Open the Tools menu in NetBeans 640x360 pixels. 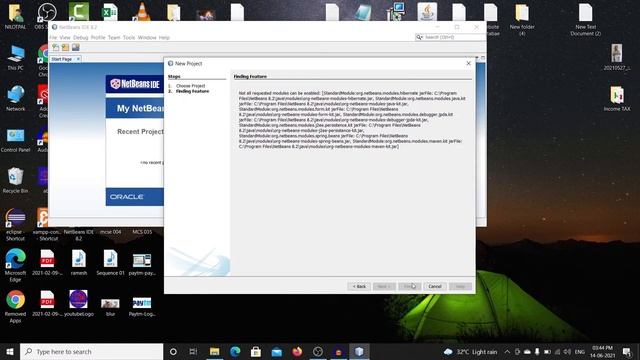(x=129, y=37)
